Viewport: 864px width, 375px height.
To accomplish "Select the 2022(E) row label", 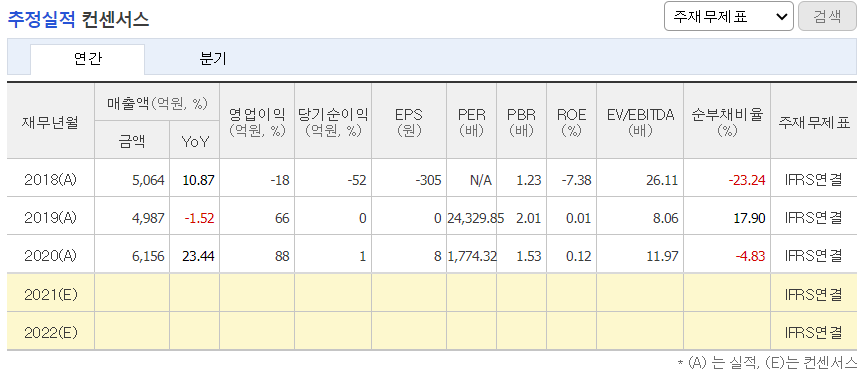I will click(x=51, y=333).
